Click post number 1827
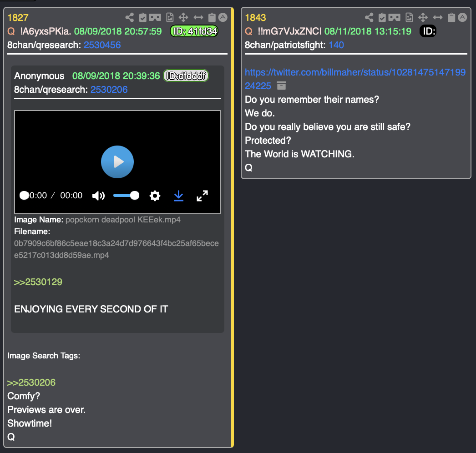 point(18,18)
